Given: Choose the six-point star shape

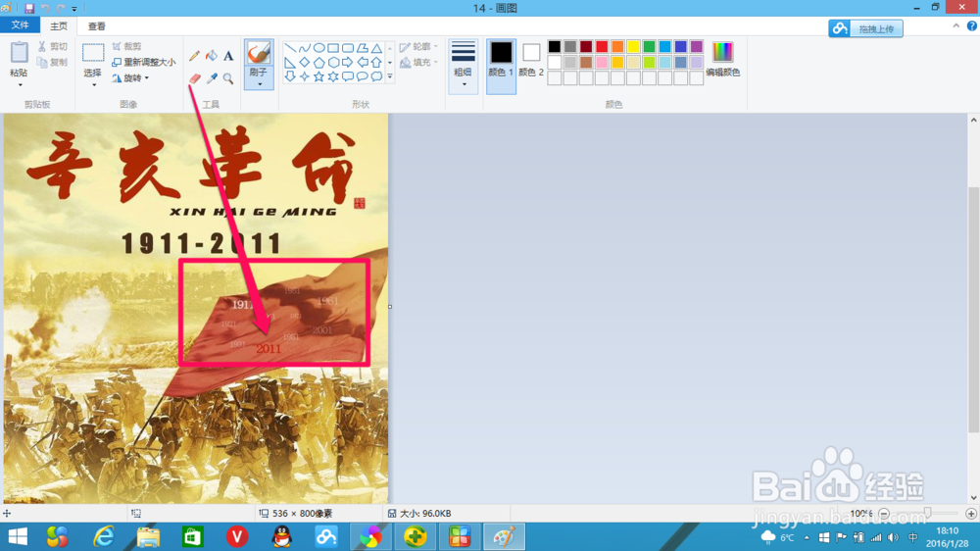Looking at the screenshot, I should click(333, 76).
